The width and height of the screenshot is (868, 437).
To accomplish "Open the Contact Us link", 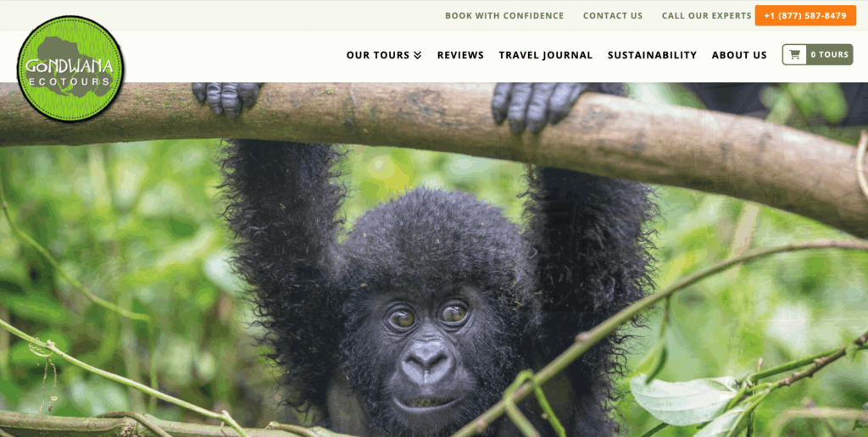I will click(613, 15).
